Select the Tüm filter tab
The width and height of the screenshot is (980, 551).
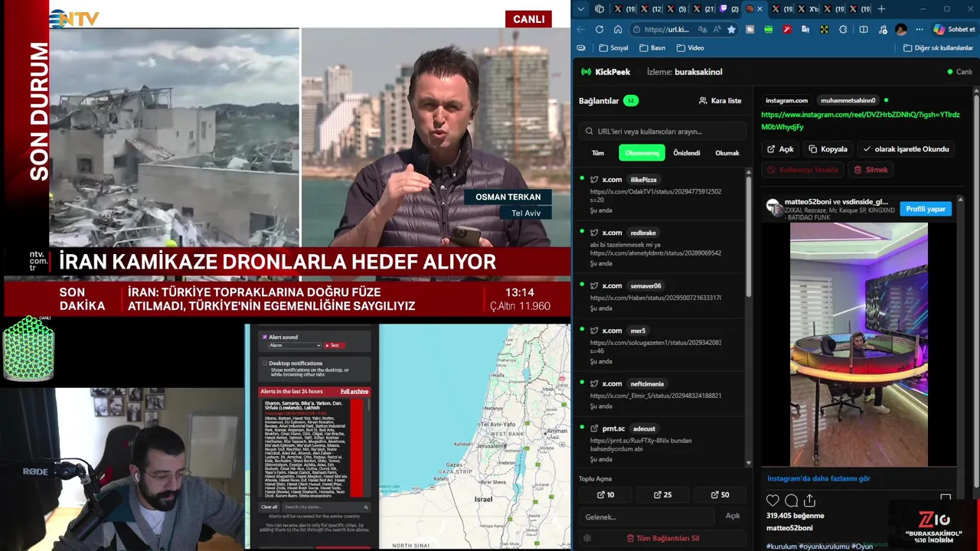click(x=598, y=152)
